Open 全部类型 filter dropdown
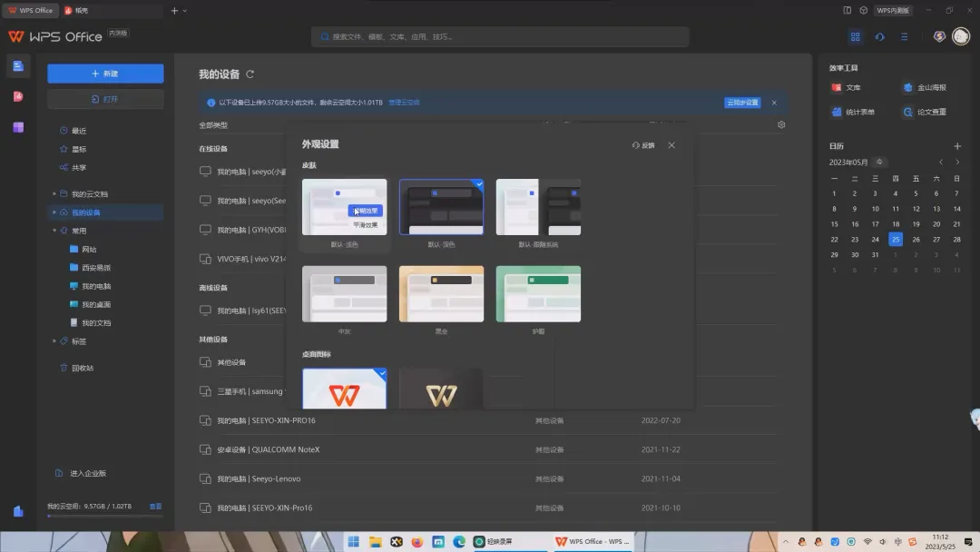Image resolution: width=980 pixels, height=552 pixels. [213, 125]
